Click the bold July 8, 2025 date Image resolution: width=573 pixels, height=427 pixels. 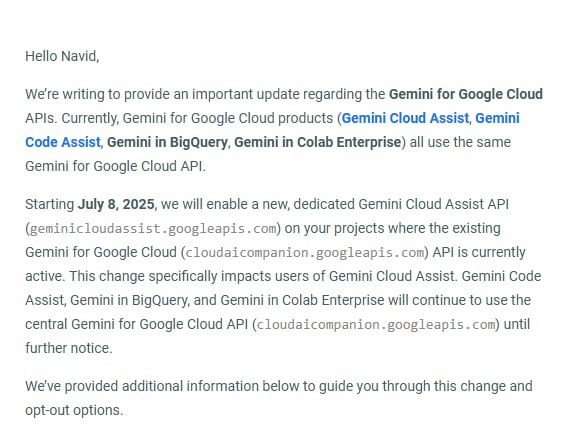pyautogui.click(x=116, y=204)
